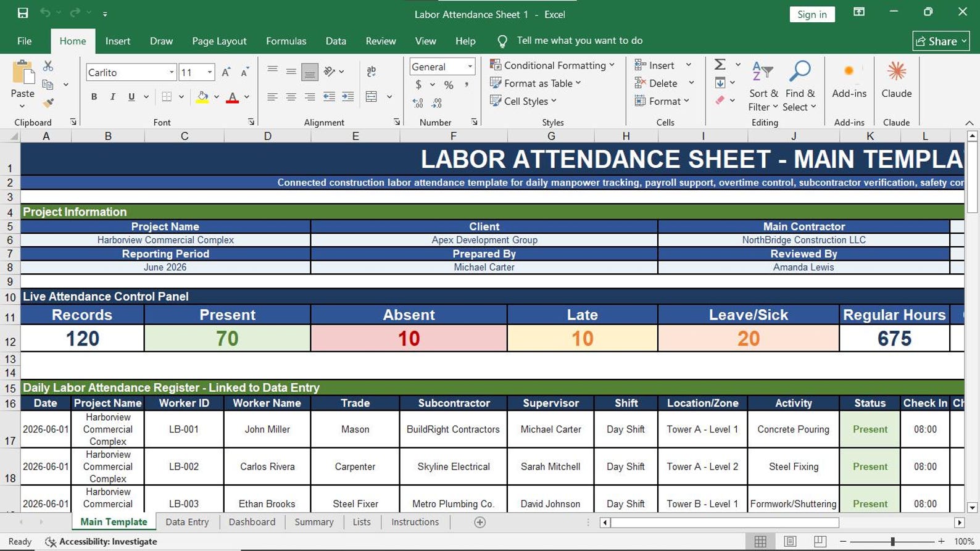Click the Orientation angled text icon

click(x=330, y=72)
